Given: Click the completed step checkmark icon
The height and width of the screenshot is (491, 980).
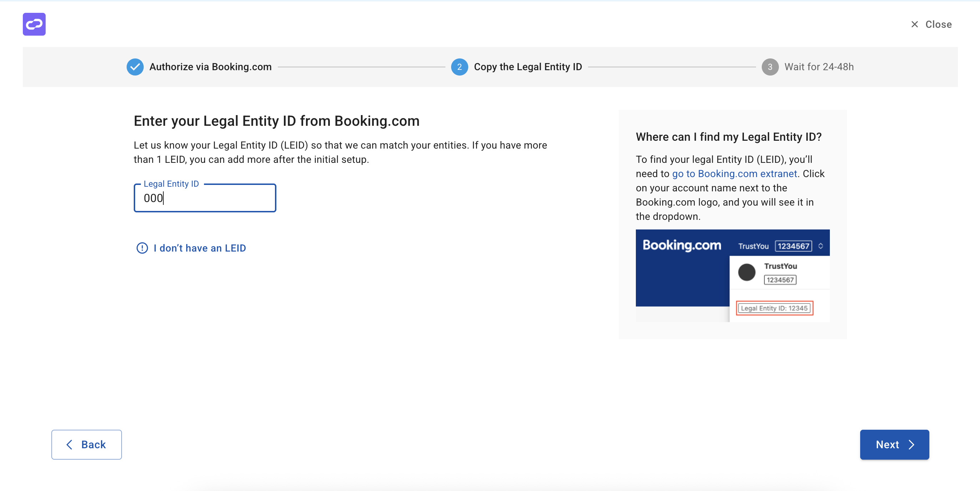Looking at the screenshot, I should (x=135, y=67).
